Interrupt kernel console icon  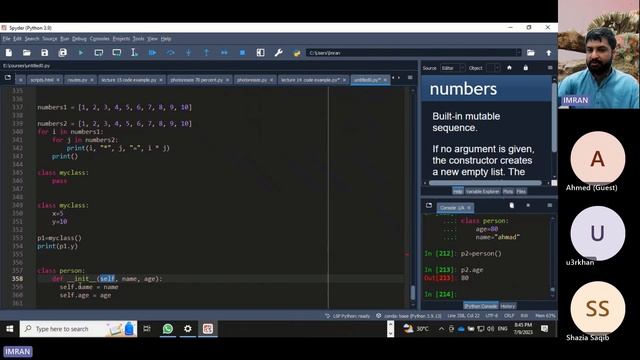click(528, 205)
